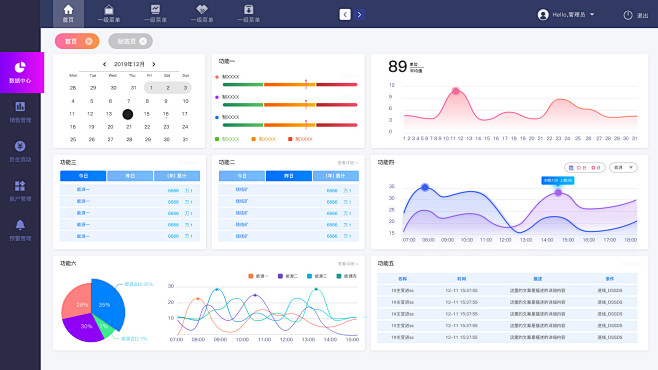Screen dimensions: 658x370
Task: Switch to (年)累计 tab in 功能二
Action: tap(336, 176)
